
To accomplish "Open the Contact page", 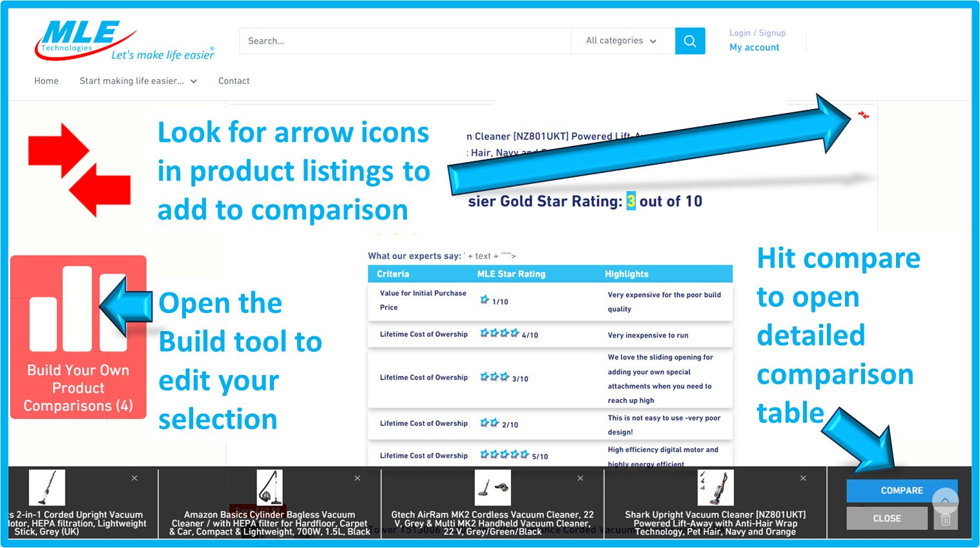I will click(234, 81).
